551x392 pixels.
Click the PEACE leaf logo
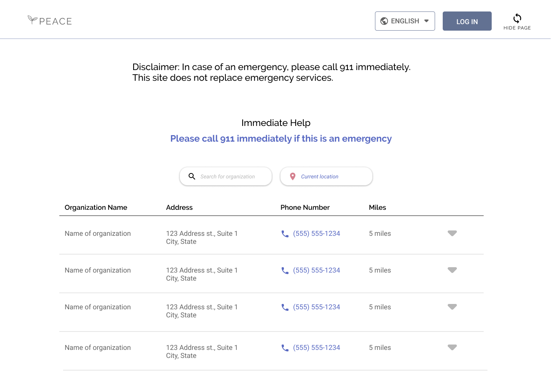(33, 20)
